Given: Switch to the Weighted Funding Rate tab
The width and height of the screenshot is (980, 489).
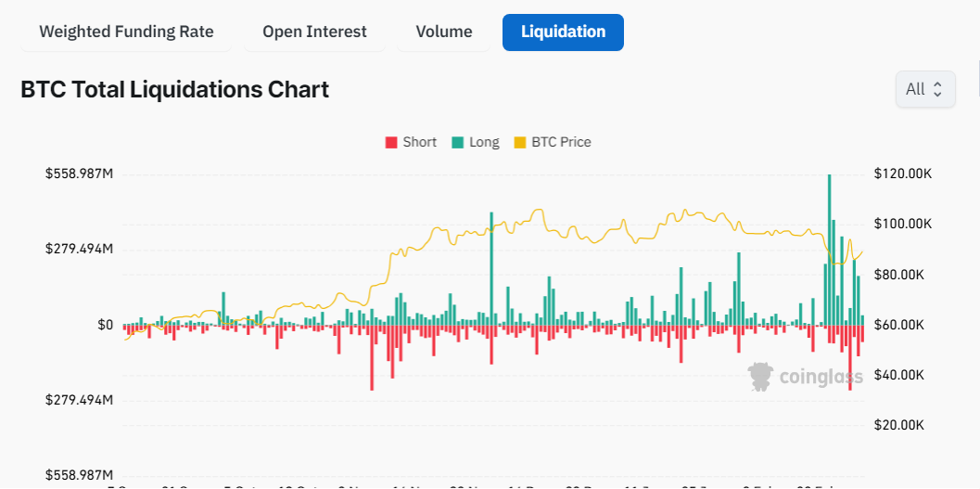Looking at the screenshot, I should (126, 32).
